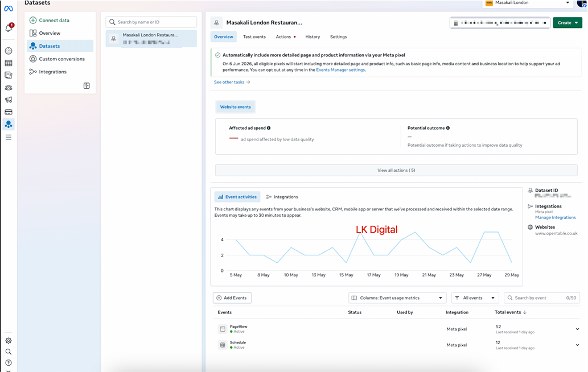Click the Search by name or ID field

coord(151,22)
